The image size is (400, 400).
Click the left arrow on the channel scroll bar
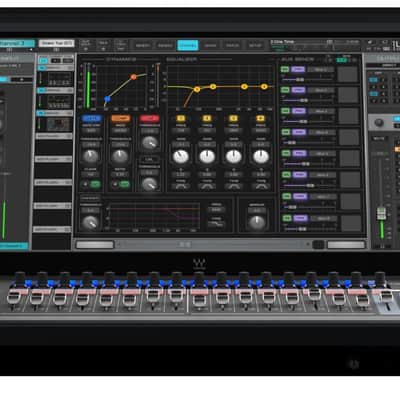click(x=119, y=245)
